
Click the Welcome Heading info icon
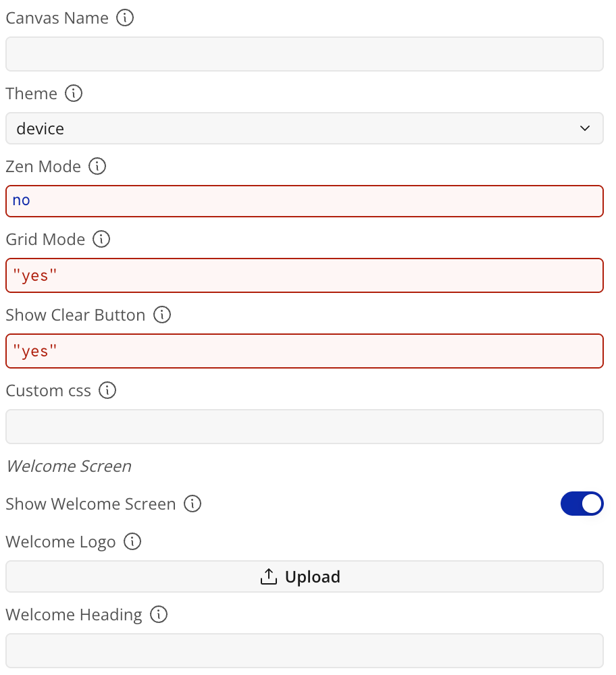click(159, 614)
